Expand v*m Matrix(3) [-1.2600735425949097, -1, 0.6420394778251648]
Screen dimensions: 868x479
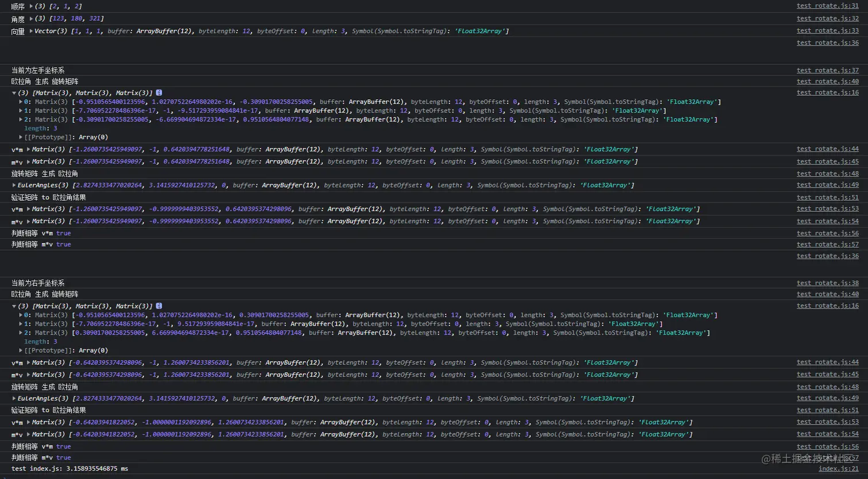point(28,149)
